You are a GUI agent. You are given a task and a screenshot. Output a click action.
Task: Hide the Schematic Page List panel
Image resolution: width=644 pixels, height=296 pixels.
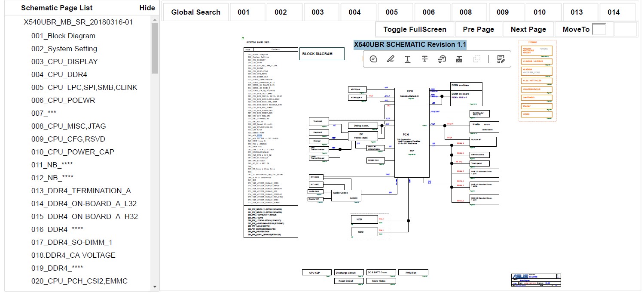point(147,8)
